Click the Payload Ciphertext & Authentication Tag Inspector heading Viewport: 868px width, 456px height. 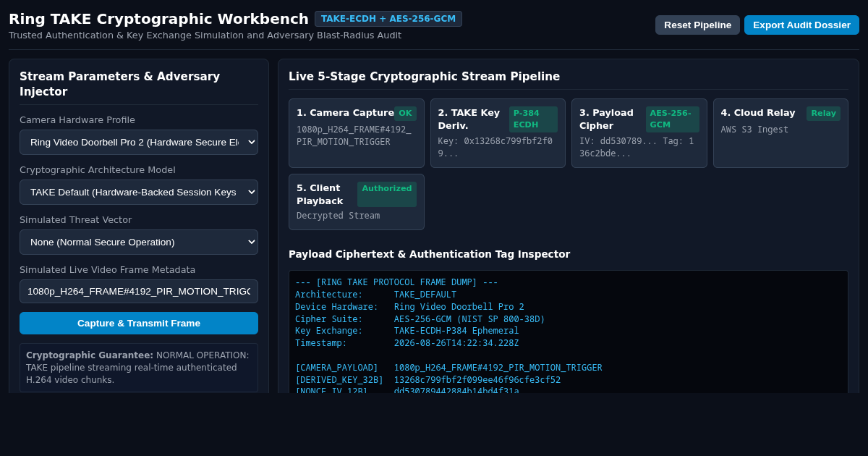pyautogui.click(x=429, y=254)
